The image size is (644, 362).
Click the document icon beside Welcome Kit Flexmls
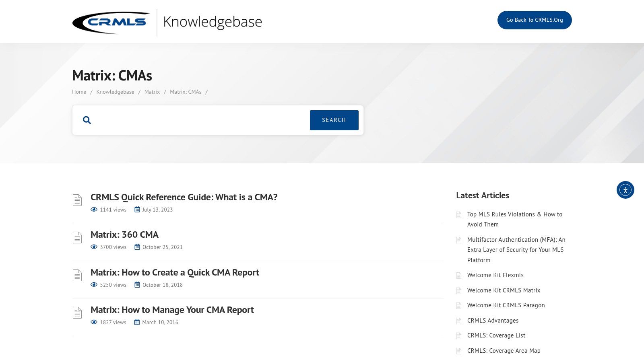tap(459, 276)
